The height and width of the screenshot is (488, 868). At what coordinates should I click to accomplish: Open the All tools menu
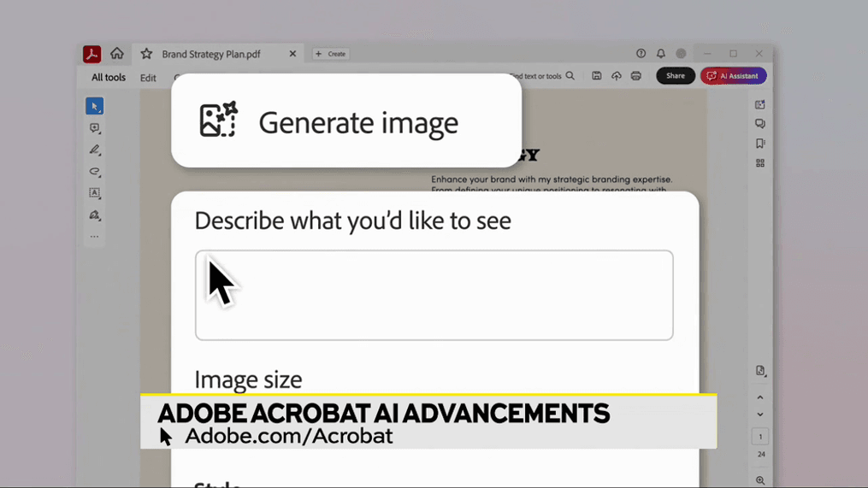[x=109, y=78]
